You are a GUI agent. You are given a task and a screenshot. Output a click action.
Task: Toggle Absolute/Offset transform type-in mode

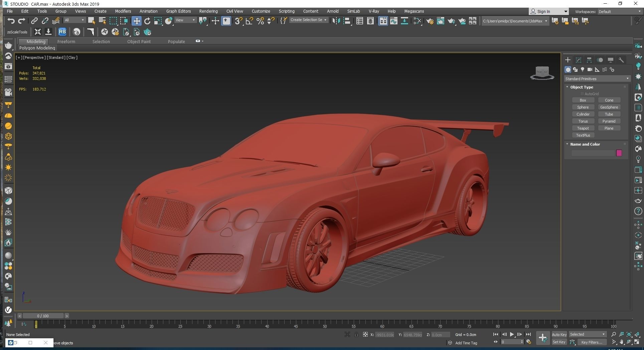tap(365, 334)
